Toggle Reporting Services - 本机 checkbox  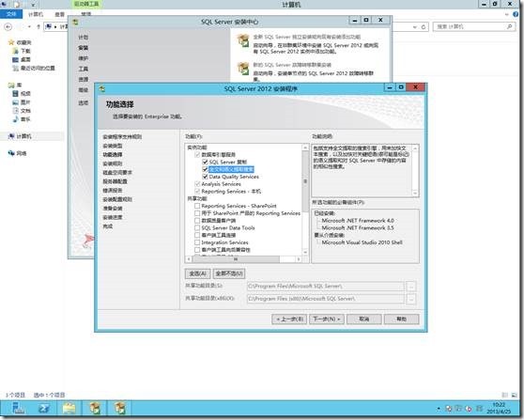click(197, 192)
